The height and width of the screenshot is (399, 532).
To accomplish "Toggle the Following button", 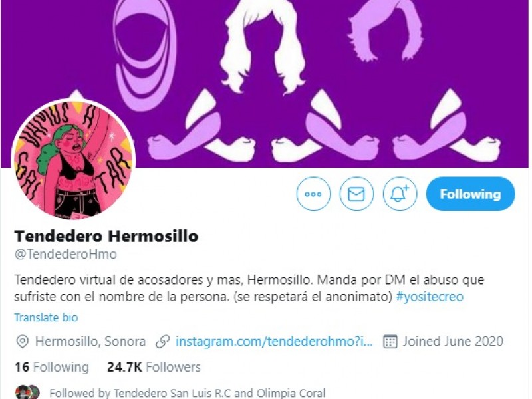I will point(470,194).
